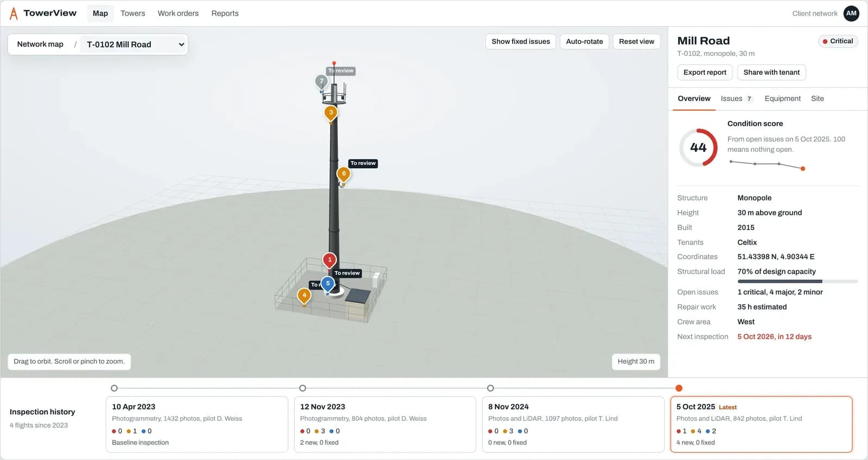Toggle Show fixed issues
868x460 pixels.
(x=521, y=42)
